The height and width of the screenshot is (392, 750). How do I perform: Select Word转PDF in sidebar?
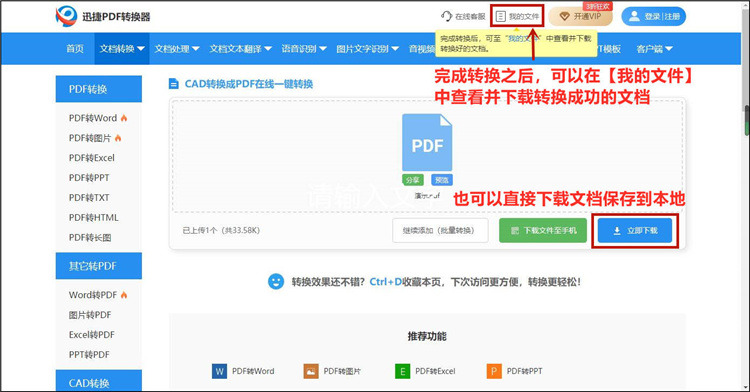tap(93, 295)
